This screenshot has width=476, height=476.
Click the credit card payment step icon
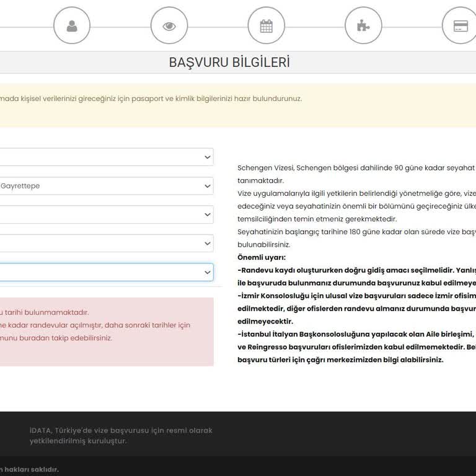tap(461, 26)
